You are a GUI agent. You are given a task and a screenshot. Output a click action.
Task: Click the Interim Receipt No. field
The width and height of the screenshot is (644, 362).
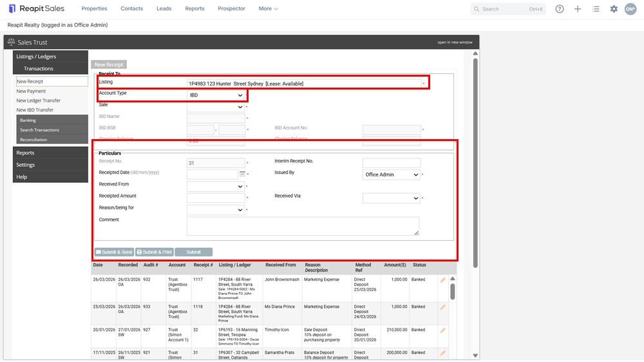(x=392, y=163)
